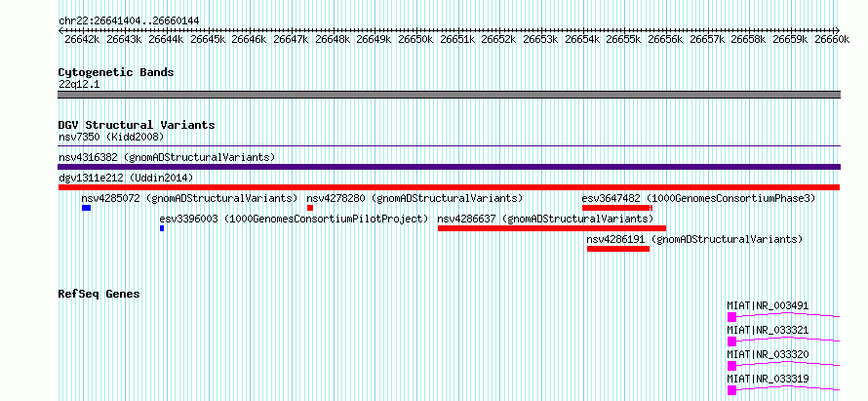Select the gray 22q12.1 cytogenetic band bar
This screenshot has height=401, width=868.
449,95
